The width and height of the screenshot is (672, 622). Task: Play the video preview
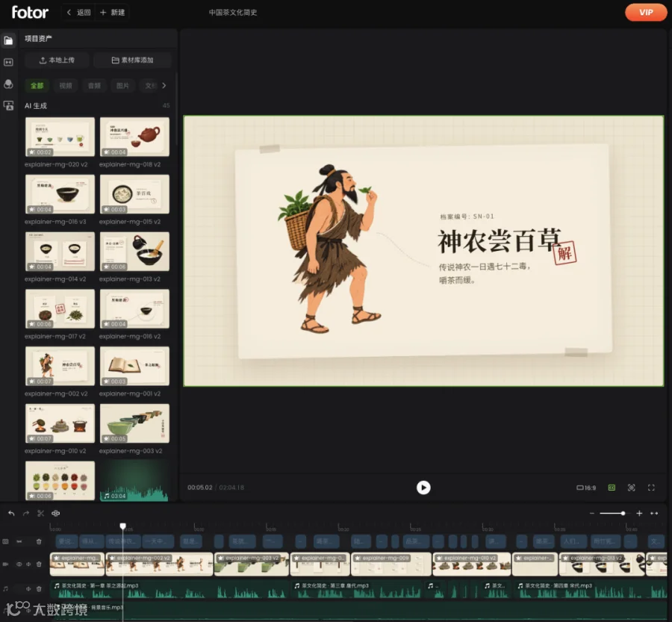423,488
